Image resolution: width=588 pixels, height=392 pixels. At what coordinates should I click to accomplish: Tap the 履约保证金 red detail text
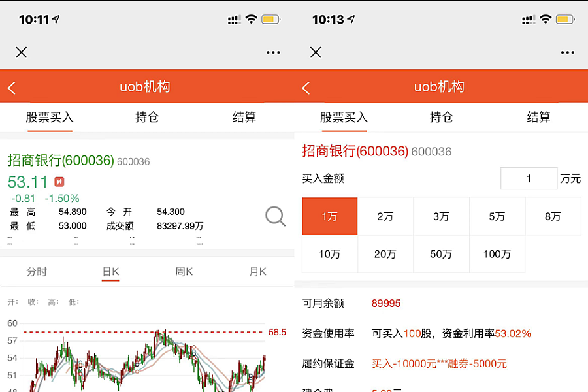click(x=439, y=363)
